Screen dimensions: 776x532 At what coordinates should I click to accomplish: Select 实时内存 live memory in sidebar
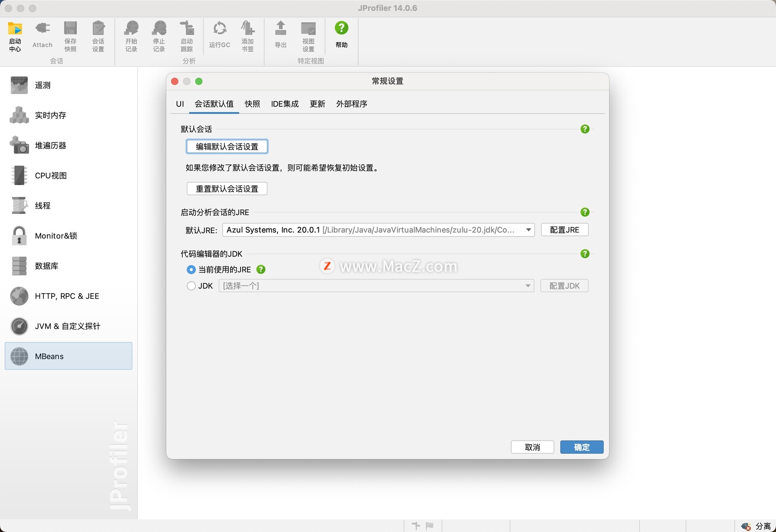pos(69,115)
